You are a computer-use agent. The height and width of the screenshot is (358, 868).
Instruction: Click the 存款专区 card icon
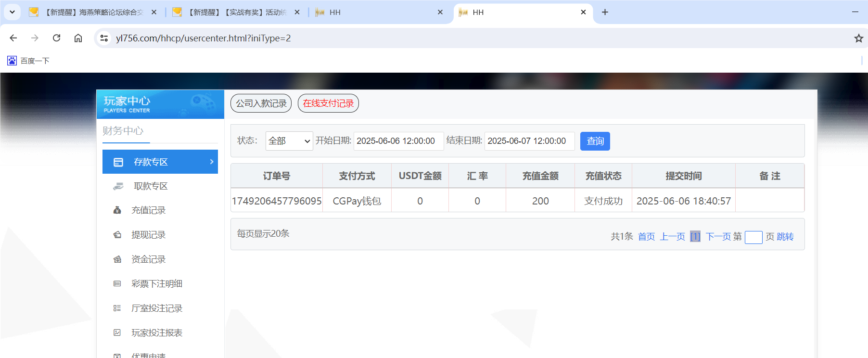pos(118,162)
